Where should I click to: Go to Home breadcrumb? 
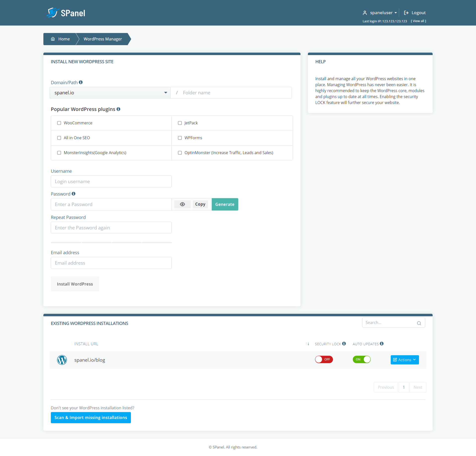coord(60,39)
